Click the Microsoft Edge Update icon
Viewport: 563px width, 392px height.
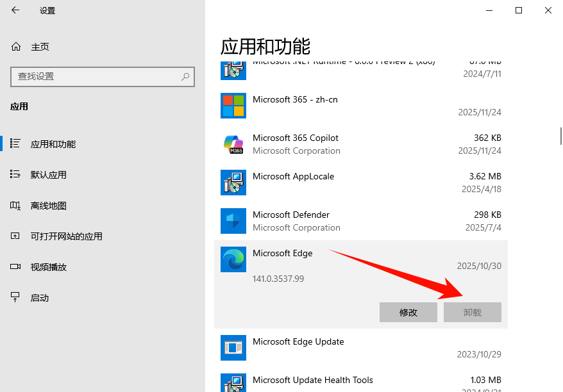coord(233,348)
